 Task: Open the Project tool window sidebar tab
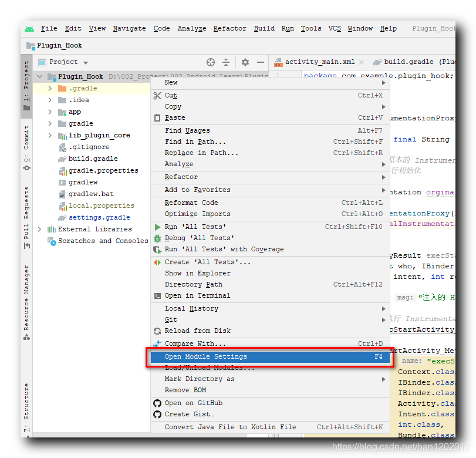click(x=27, y=86)
